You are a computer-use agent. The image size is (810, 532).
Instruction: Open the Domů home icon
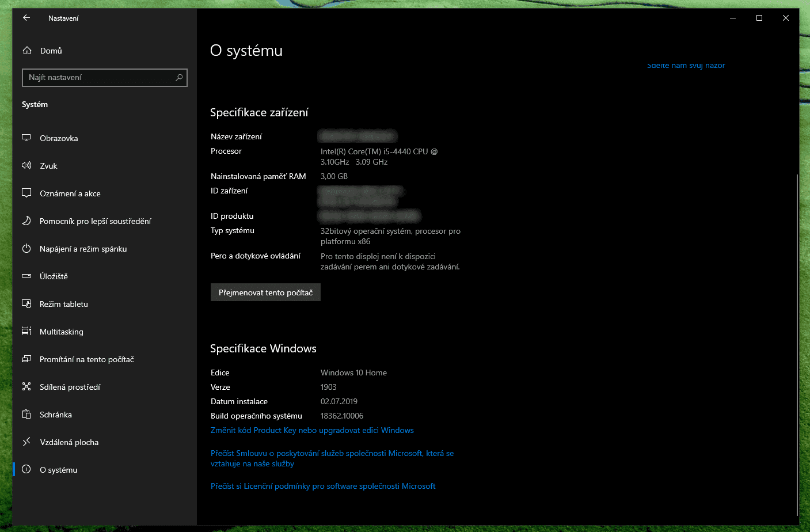tap(27, 51)
